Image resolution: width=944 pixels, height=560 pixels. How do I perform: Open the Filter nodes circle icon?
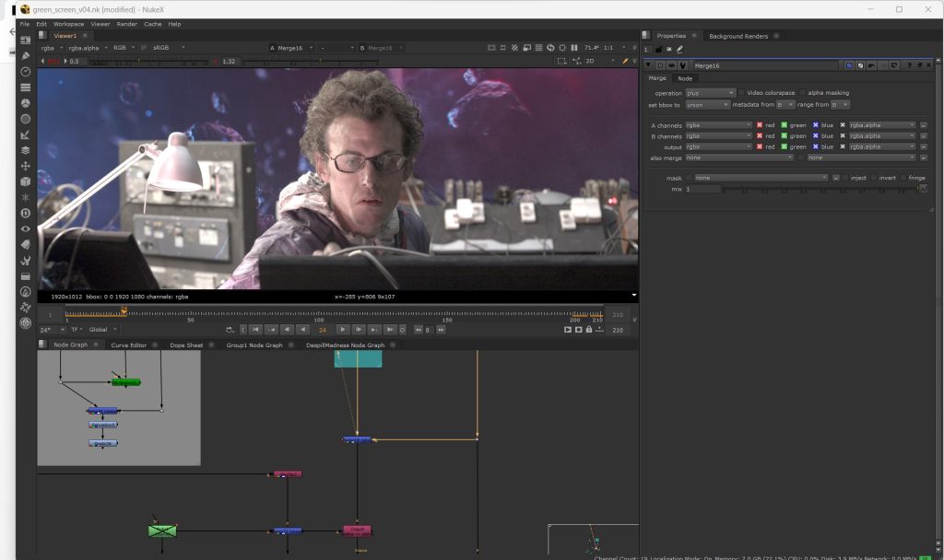pos(25,119)
